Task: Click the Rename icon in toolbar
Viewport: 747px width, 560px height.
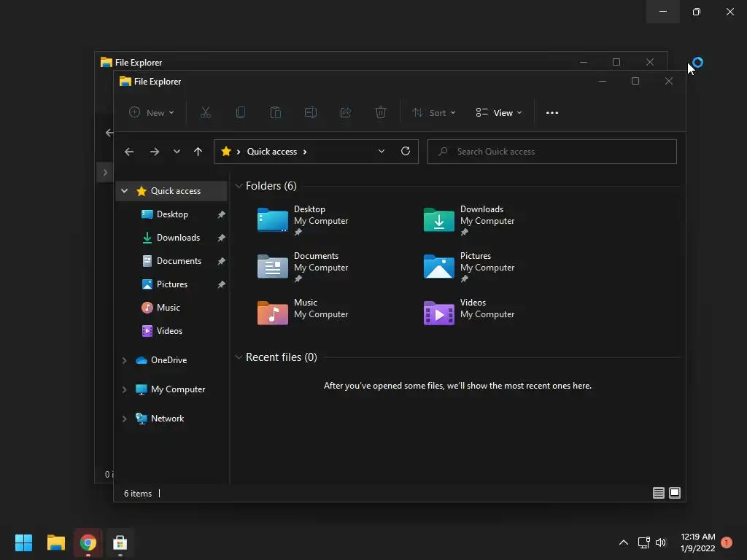Action: click(x=311, y=112)
